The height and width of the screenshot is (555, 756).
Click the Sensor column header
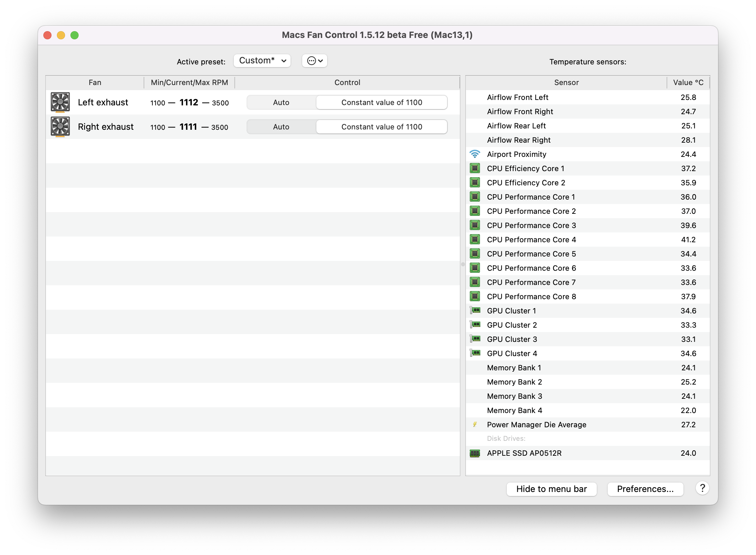(x=566, y=82)
